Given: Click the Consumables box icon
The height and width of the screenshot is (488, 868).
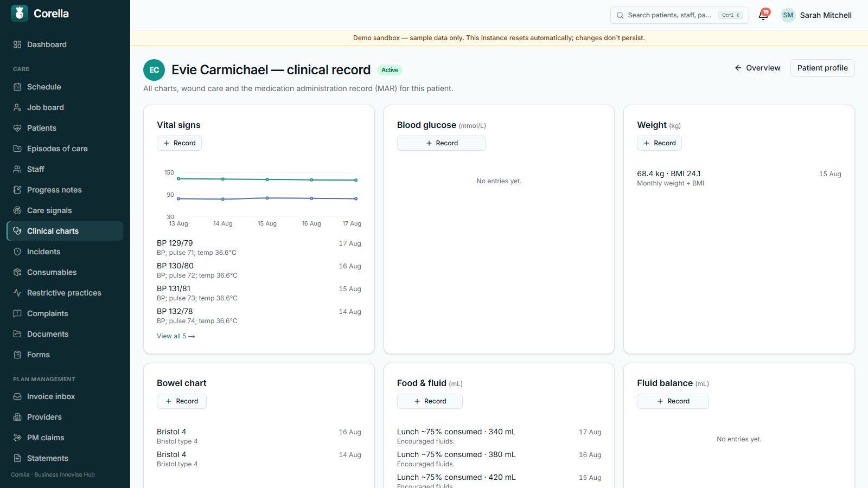Looking at the screenshot, I should tap(17, 272).
